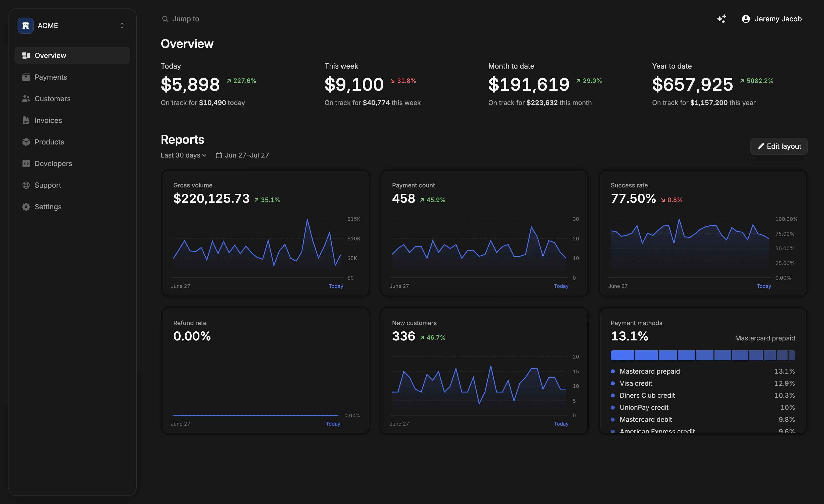Click the Support lifebuoy icon
This screenshot has width=824, height=504.
pos(26,185)
